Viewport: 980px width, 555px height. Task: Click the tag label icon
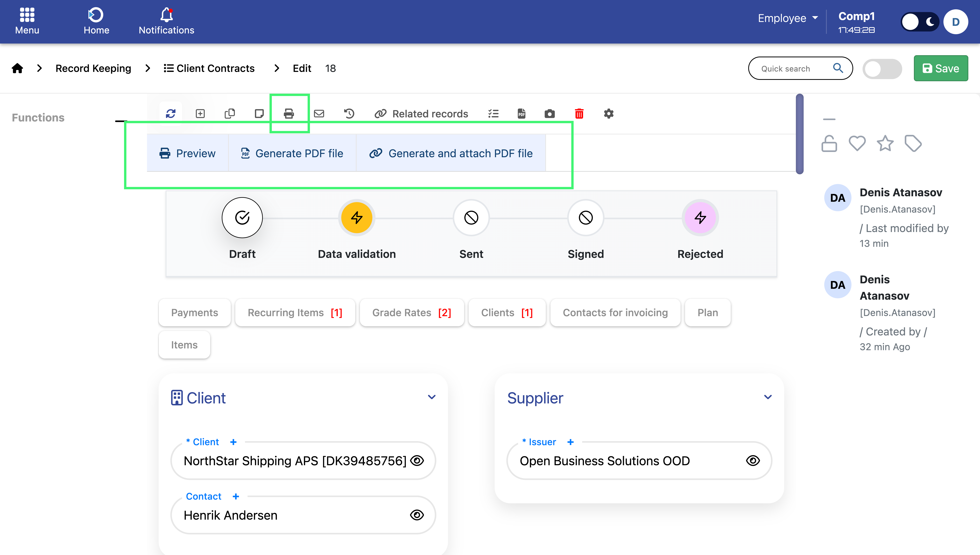913,144
